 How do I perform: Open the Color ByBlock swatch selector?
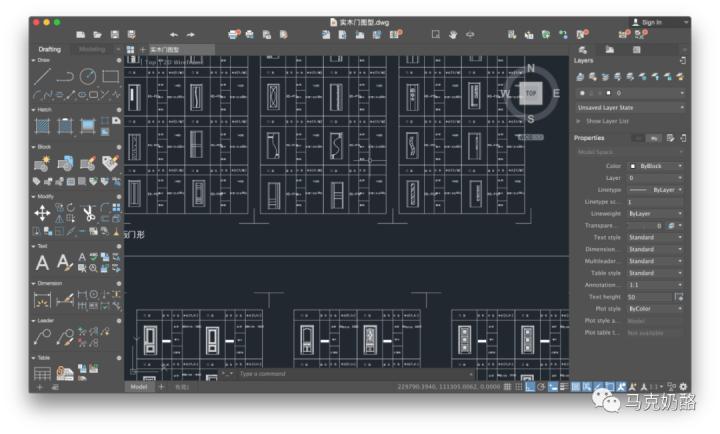tap(654, 166)
